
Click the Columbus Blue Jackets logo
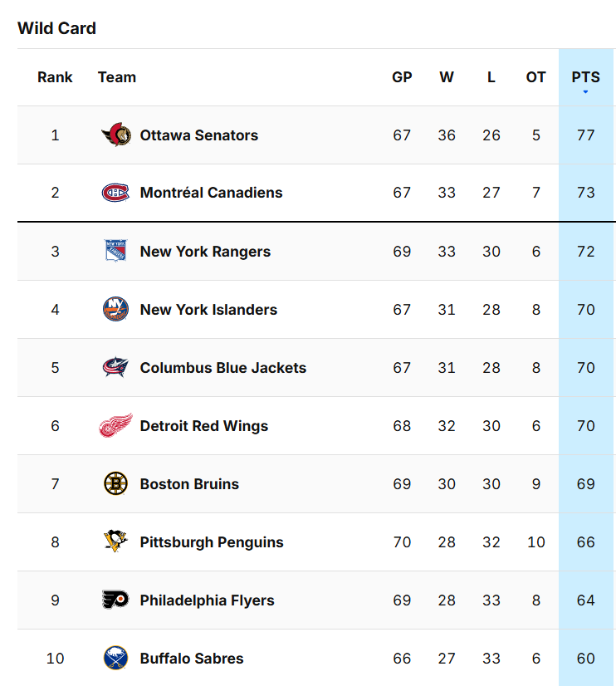point(116,367)
